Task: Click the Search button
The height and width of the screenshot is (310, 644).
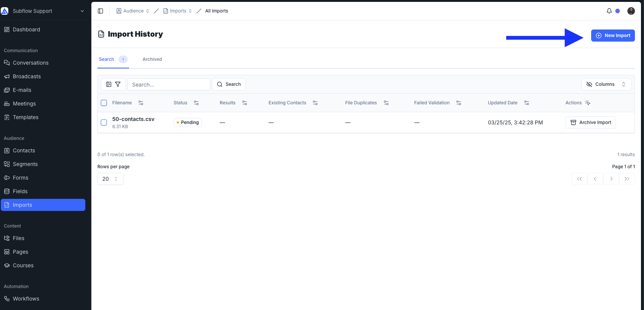Action: pyautogui.click(x=229, y=84)
